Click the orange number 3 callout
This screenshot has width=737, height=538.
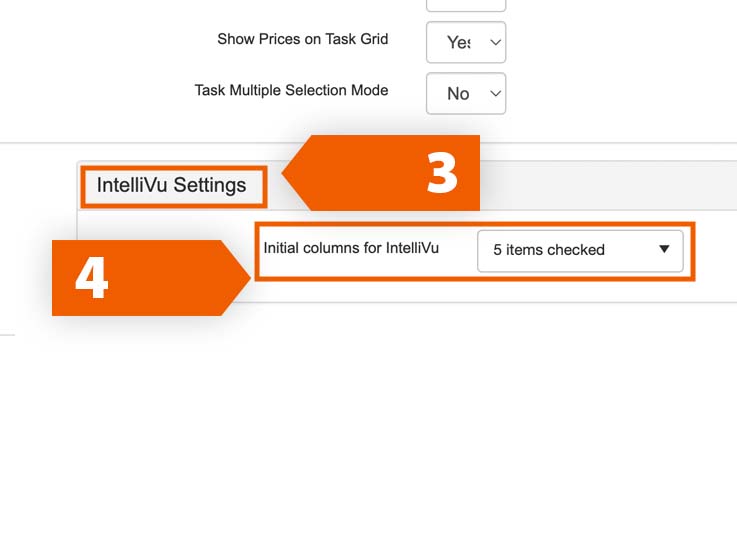pyautogui.click(x=442, y=173)
